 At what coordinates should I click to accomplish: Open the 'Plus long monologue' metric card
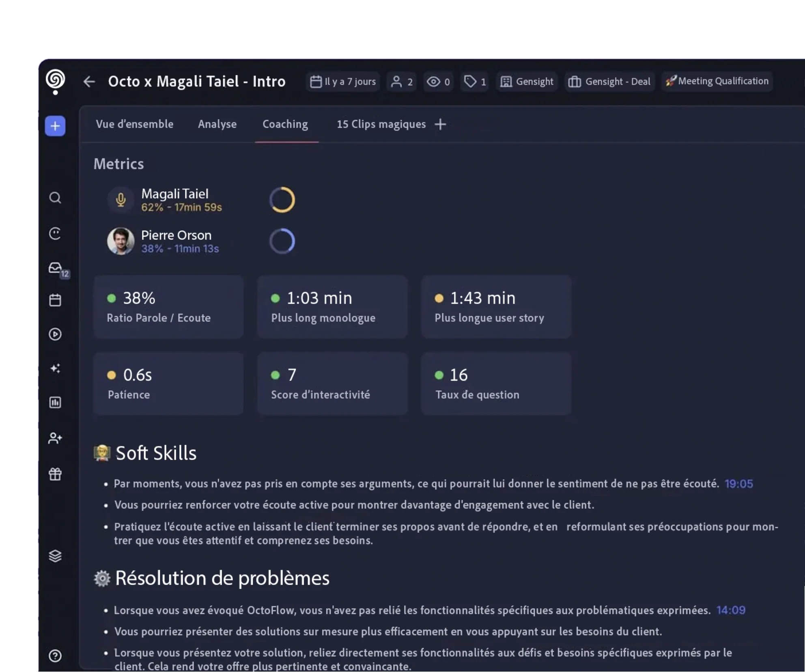pyautogui.click(x=332, y=307)
